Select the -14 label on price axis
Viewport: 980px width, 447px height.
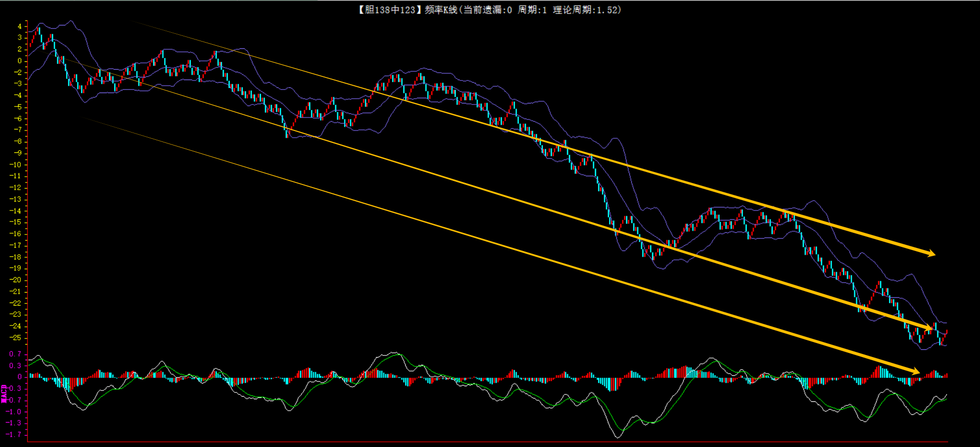pyautogui.click(x=16, y=211)
